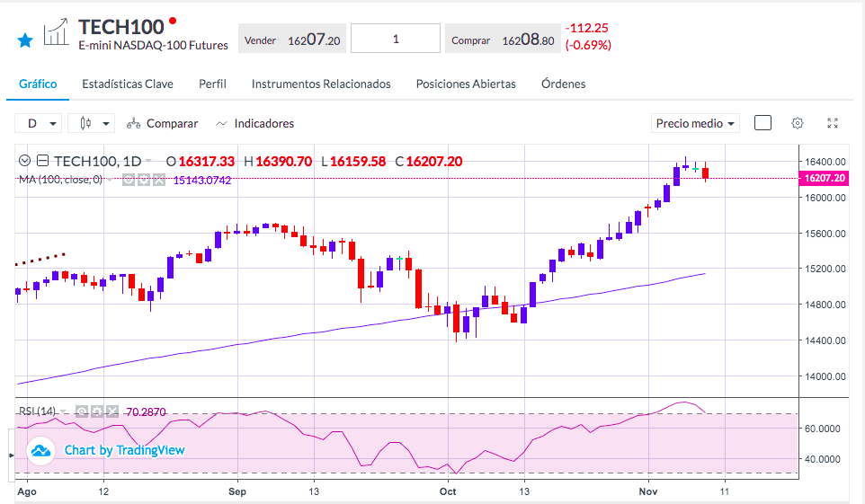Click the high price 16390.70
The width and height of the screenshot is (865, 504).
pyautogui.click(x=284, y=162)
